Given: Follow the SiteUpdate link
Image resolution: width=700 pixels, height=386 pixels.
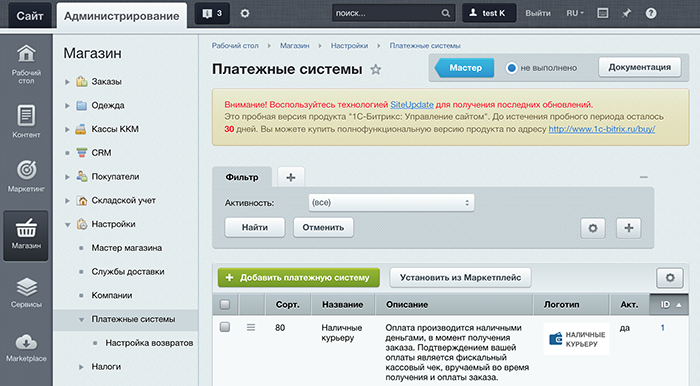Looking at the screenshot, I should (412, 105).
